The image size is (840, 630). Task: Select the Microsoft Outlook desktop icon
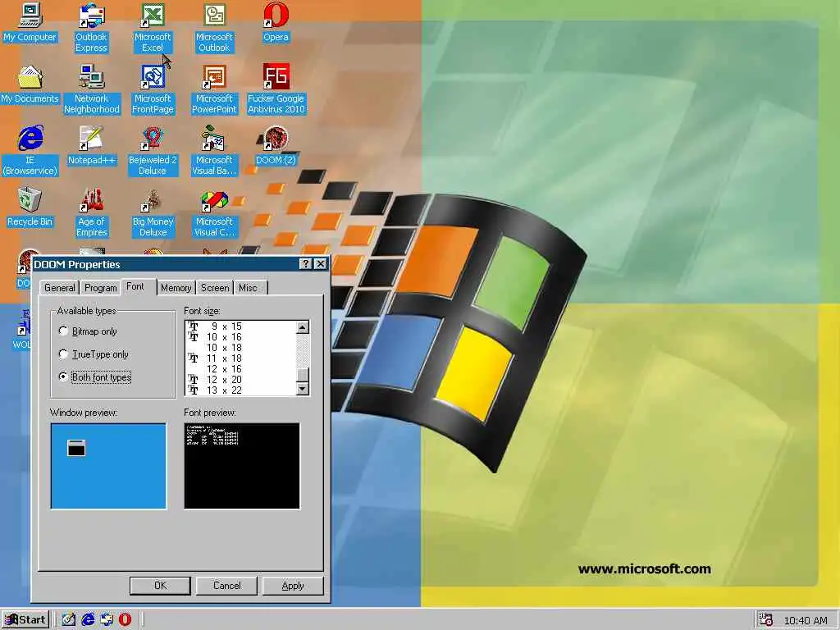pos(214,28)
